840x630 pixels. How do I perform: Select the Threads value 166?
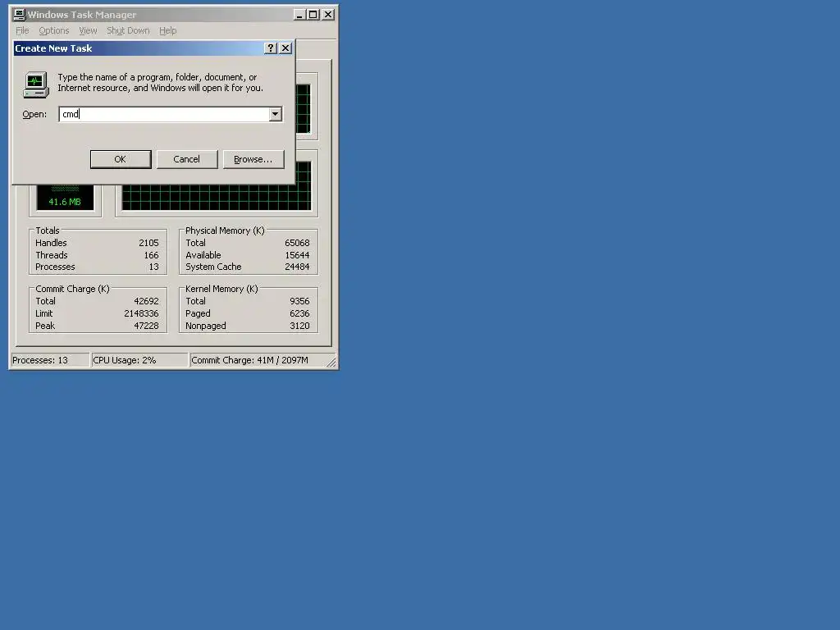pyautogui.click(x=151, y=255)
